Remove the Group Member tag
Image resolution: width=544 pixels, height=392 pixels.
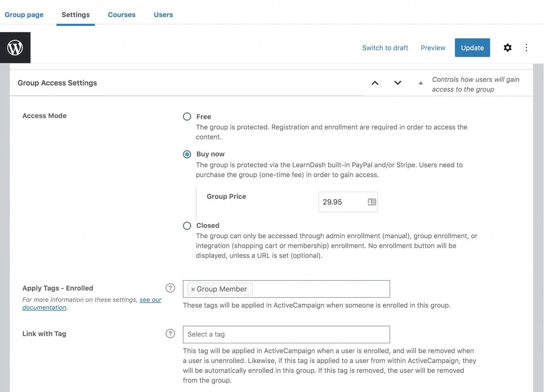pyautogui.click(x=193, y=289)
